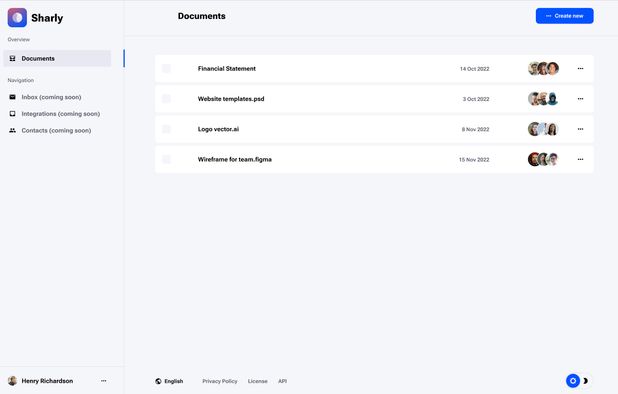The image size is (618, 394).
Task: Tick the Logo vector.ai checkbox
Action: point(166,129)
